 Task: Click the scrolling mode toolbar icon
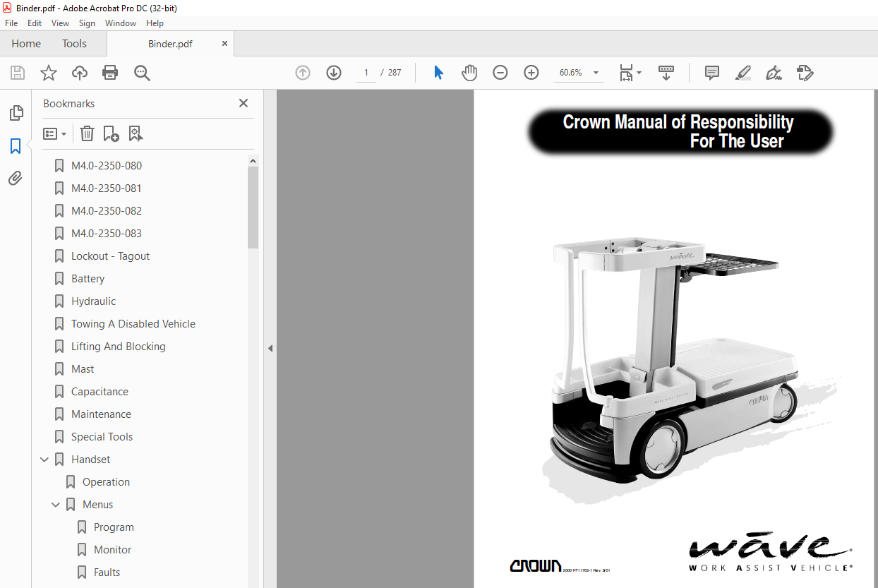click(x=666, y=73)
